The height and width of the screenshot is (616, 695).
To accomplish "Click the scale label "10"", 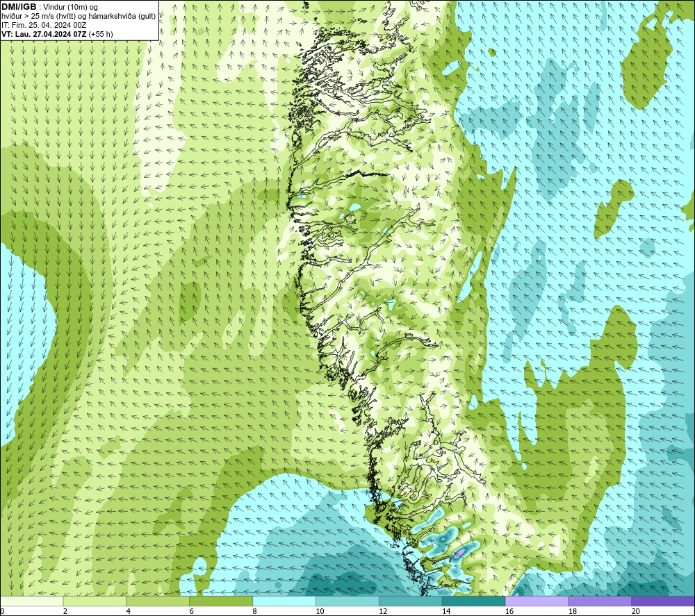I will point(320,611).
